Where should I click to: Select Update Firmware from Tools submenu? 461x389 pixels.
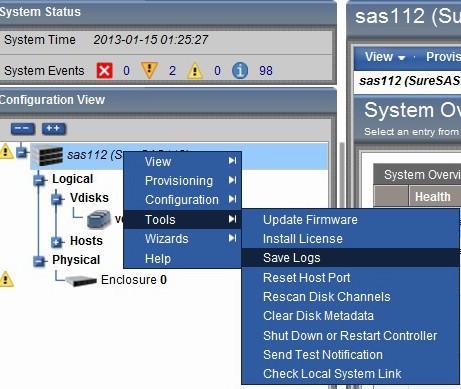(350, 220)
